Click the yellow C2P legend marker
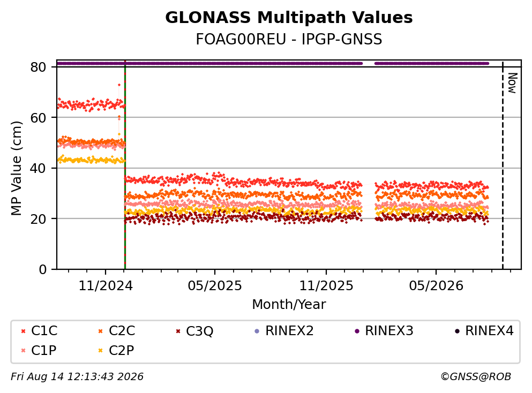Screen dimensions: 532x393 tap(100, 351)
